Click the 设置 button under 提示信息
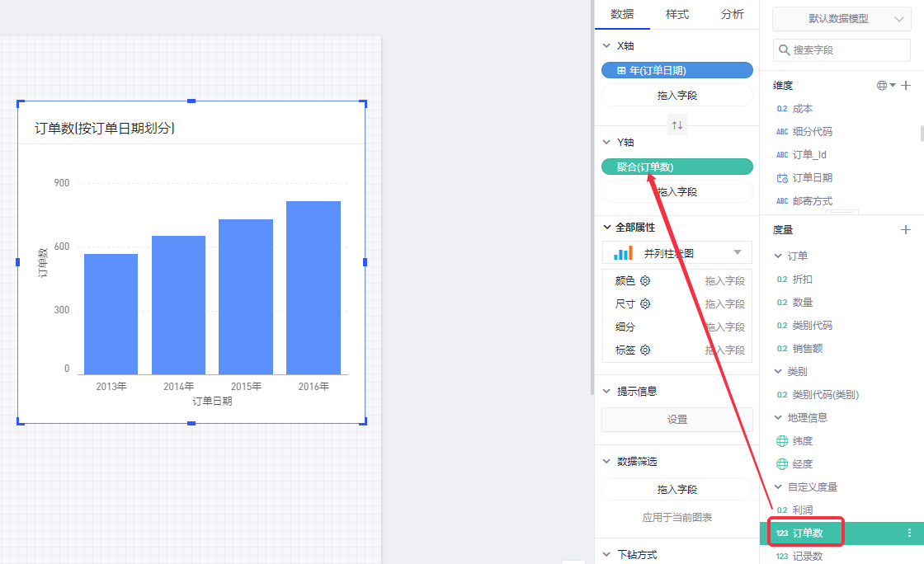Viewport: 924px width, 564px height. point(677,420)
